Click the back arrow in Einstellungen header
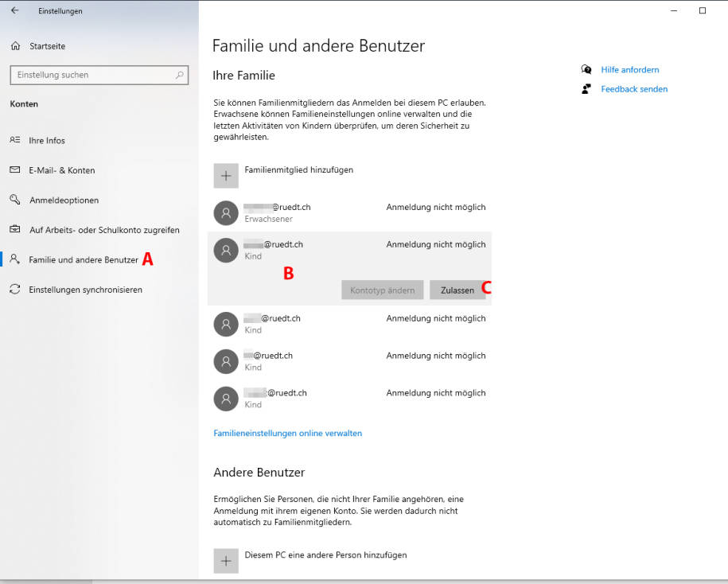The width and height of the screenshot is (728, 584). [15, 10]
